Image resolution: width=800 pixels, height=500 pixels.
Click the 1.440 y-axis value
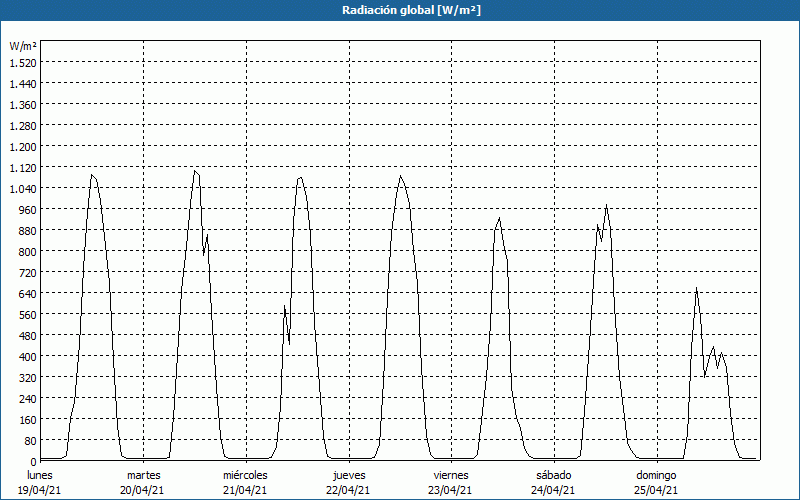tap(23, 84)
